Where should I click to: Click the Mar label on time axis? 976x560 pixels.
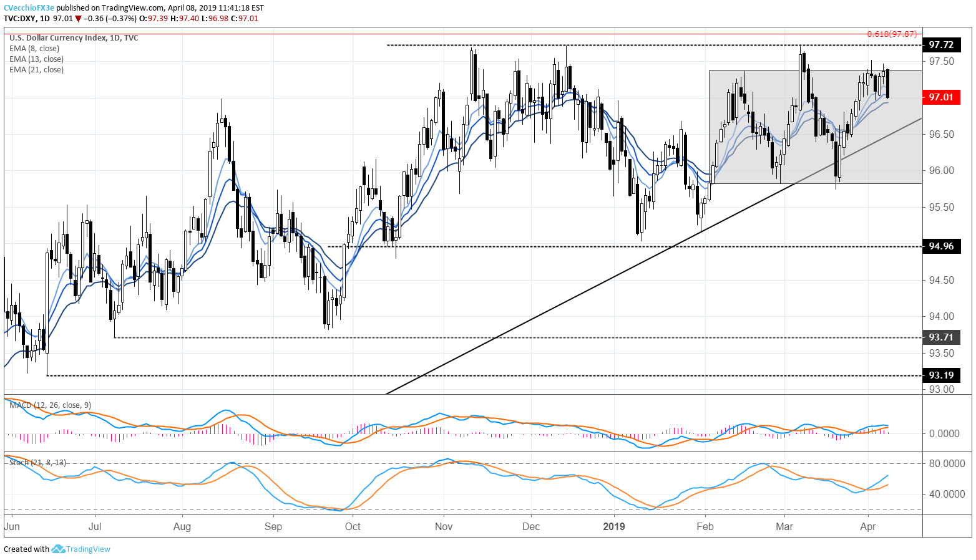tap(784, 526)
